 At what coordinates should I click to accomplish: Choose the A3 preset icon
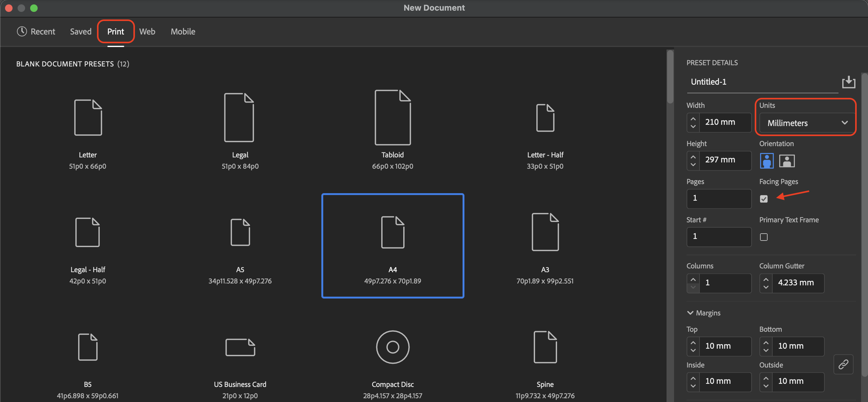(x=545, y=232)
